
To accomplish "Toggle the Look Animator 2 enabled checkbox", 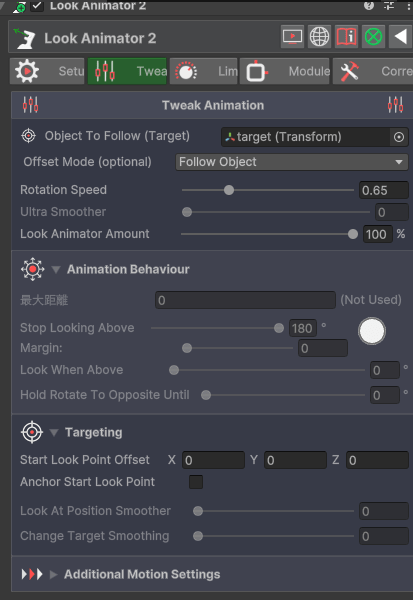I will coord(37,6).
